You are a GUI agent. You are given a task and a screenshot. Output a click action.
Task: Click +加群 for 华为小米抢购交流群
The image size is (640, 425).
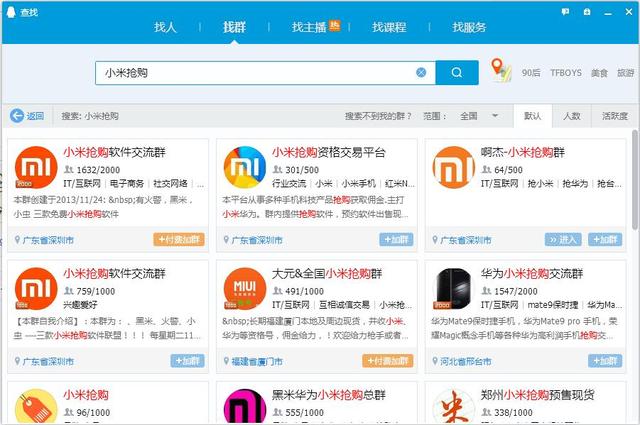(605, 360)
